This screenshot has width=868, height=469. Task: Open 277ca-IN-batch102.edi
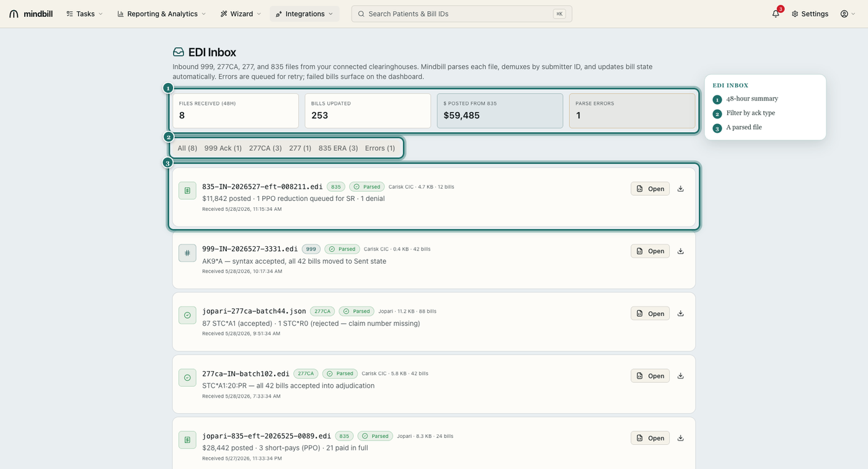coord(650,376)
